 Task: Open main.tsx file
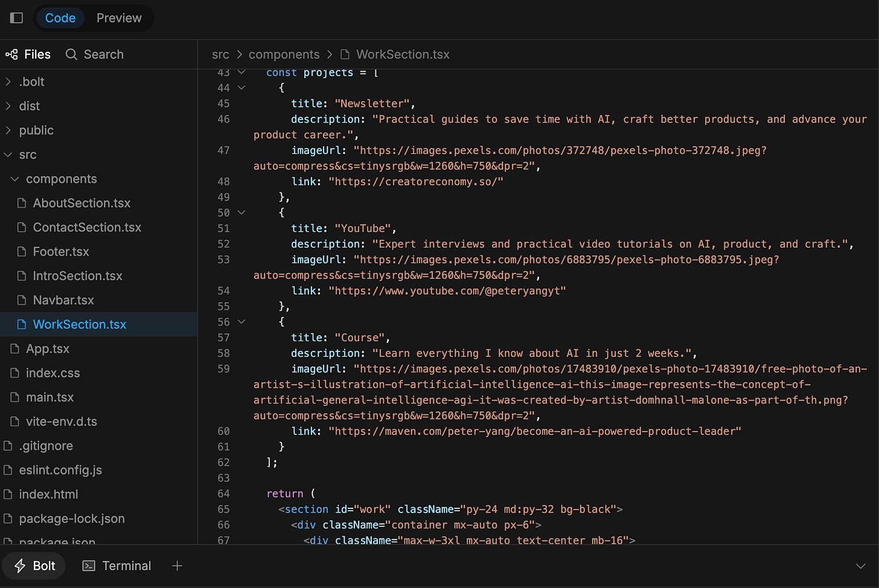click(x=98, y=397)
